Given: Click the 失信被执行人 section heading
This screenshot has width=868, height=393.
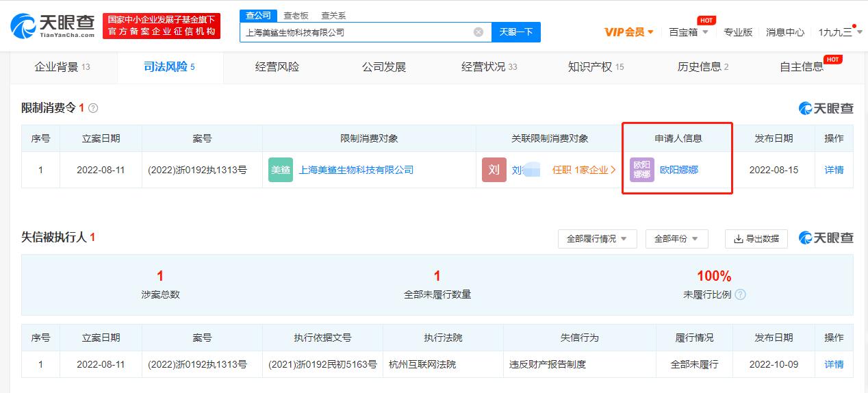Looking at the screenshot, I should 54,237.
